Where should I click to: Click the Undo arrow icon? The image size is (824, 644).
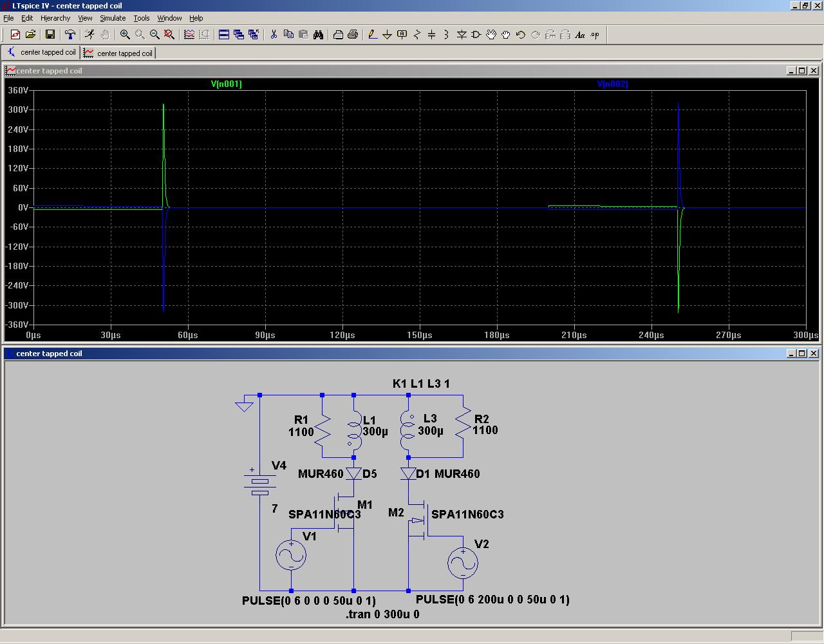point(520,35)
